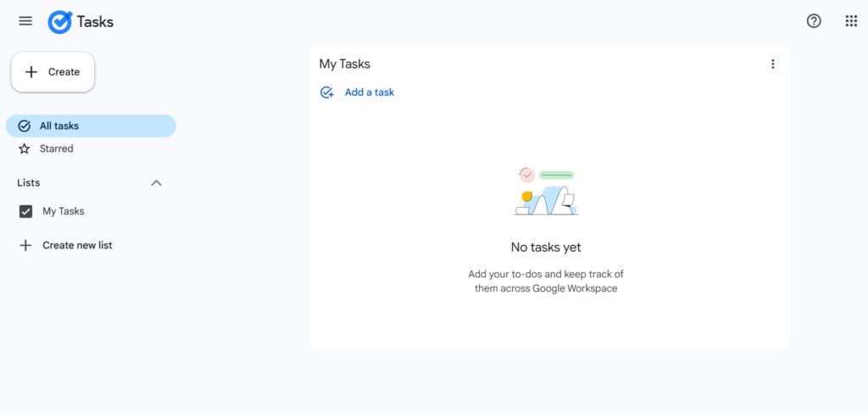
Task: Click the star icon beside Starred
Action: coord(25,149)
